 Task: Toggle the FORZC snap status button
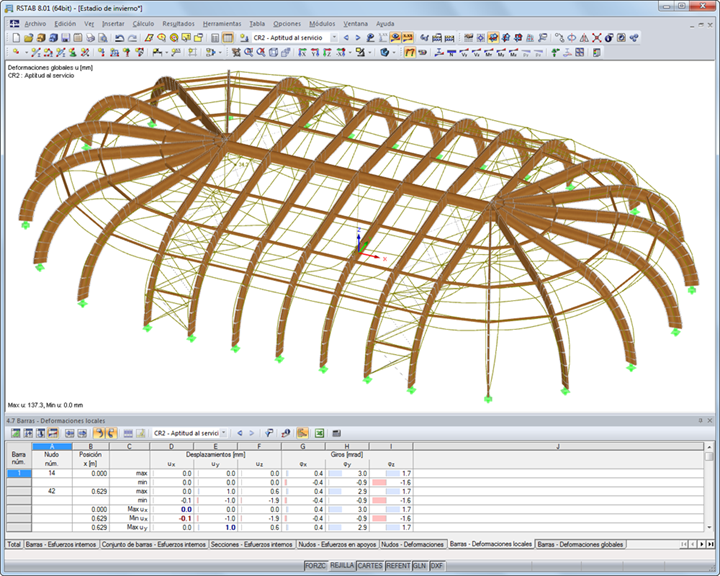(315, 566)
